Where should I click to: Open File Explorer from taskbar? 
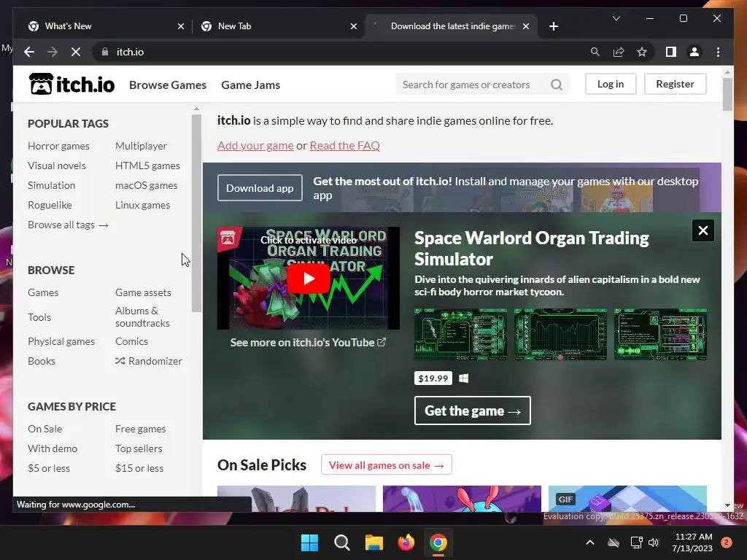click(374, 542)
